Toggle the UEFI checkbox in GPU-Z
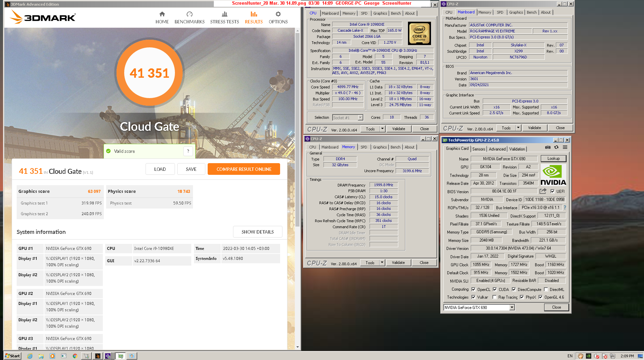This screenshot has height=360, width=644. (x=553, y=191)
